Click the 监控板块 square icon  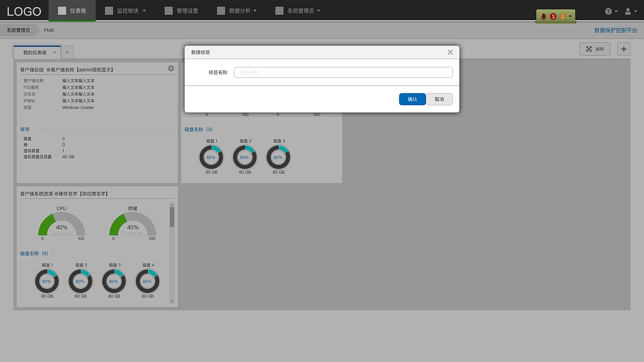[109, 11]
